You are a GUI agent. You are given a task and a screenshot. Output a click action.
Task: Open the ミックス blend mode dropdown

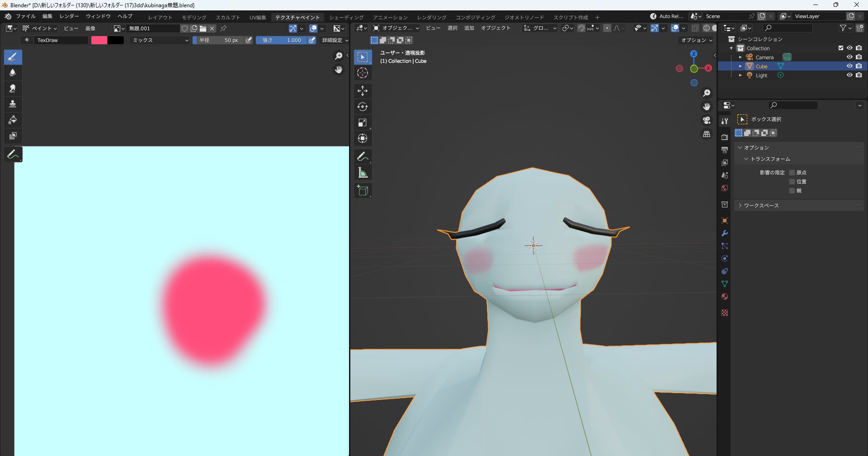(x=160, y=40)
